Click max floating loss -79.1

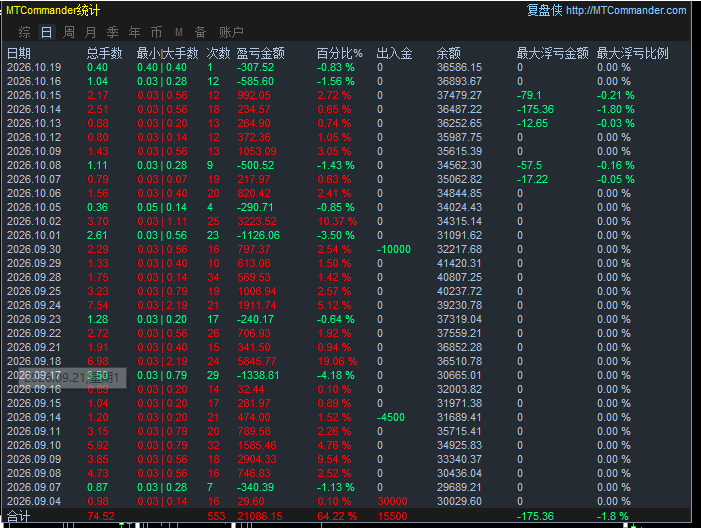(529, 95)
